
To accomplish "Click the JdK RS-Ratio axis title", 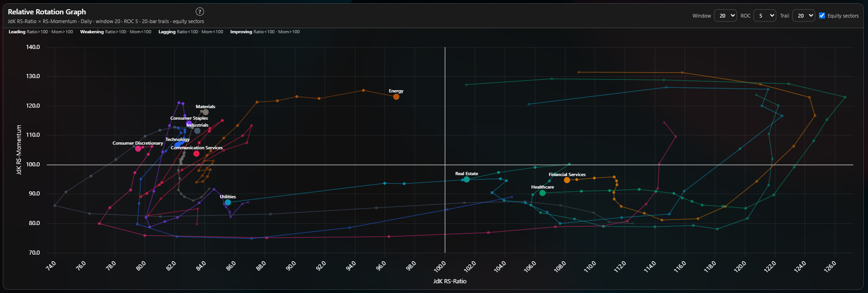I will tap(450, 281).
